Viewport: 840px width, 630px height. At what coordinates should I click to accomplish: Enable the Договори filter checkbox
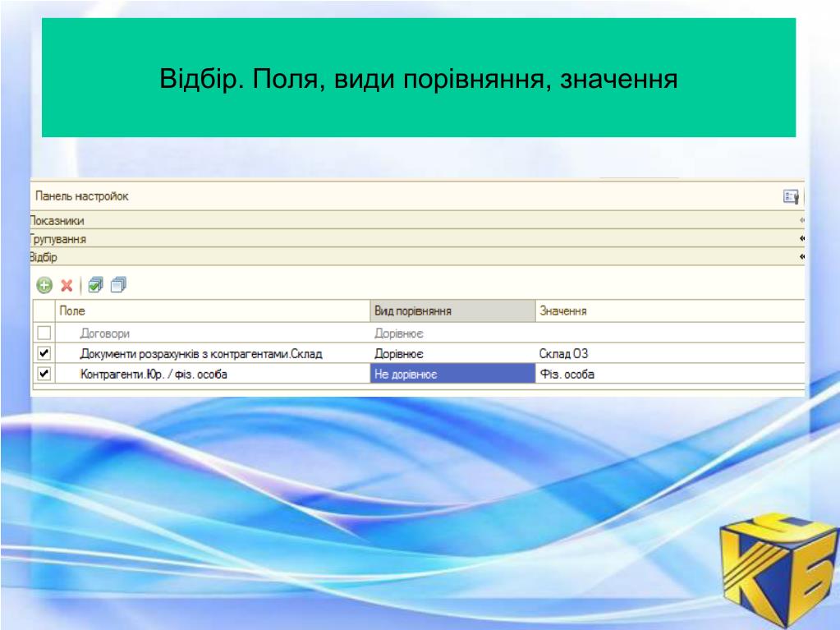[x=44, y=333]
